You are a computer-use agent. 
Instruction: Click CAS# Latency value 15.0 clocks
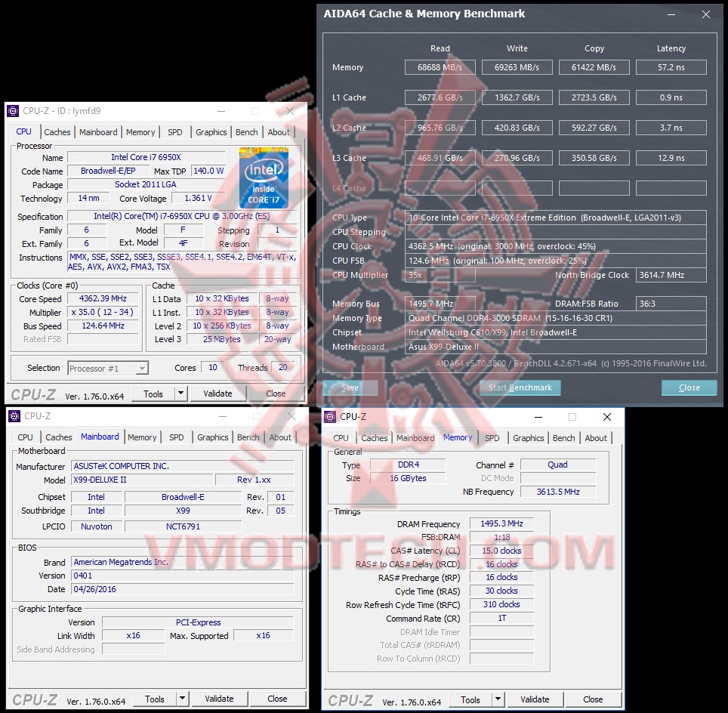click(x=502, y=551)
